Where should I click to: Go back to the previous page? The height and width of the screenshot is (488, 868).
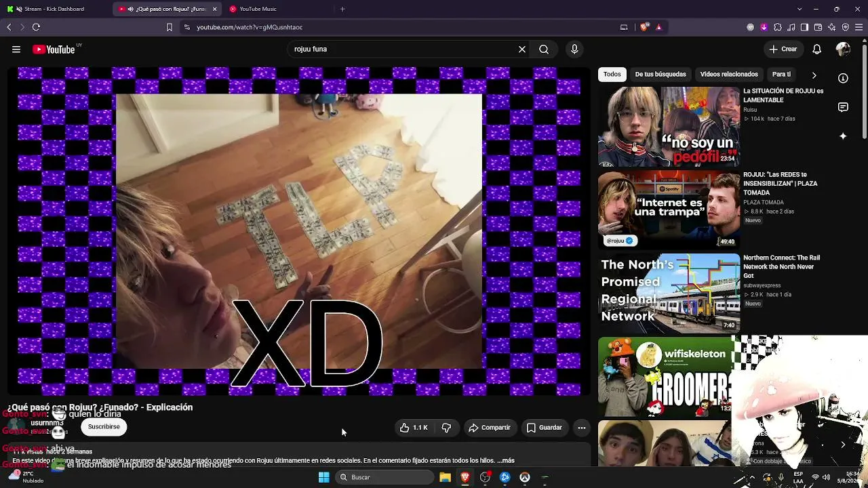pos(9,27)
